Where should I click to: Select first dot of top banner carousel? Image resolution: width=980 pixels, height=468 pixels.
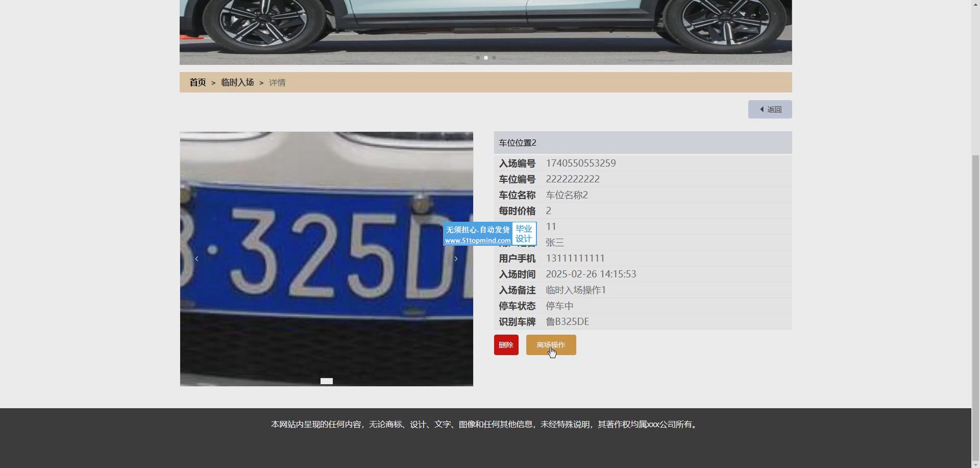[478, 58]
